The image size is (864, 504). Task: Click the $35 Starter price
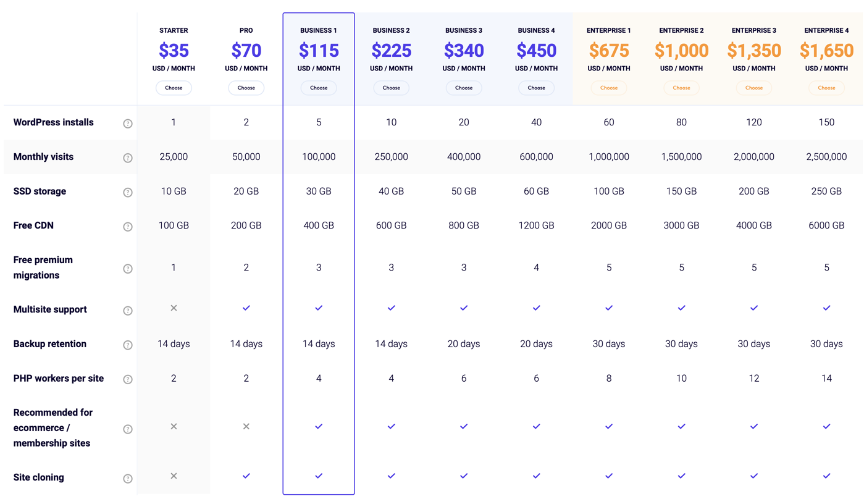(x=174, y=50)
